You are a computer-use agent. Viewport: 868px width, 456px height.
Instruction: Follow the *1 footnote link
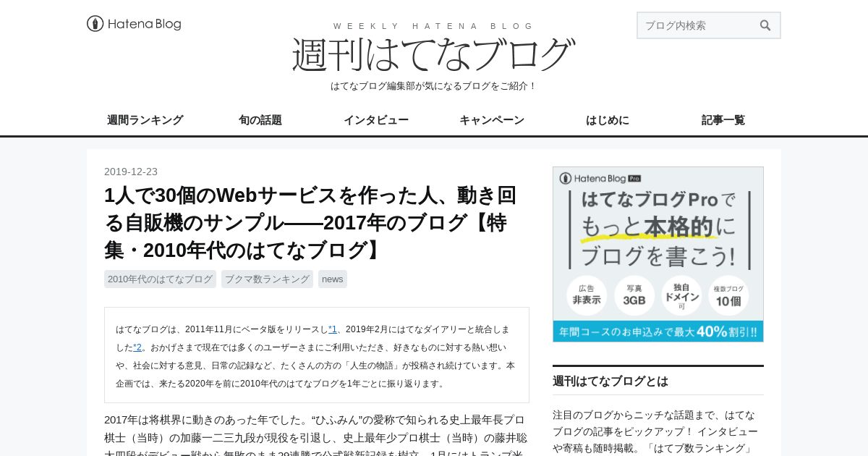tap(333, 329)
